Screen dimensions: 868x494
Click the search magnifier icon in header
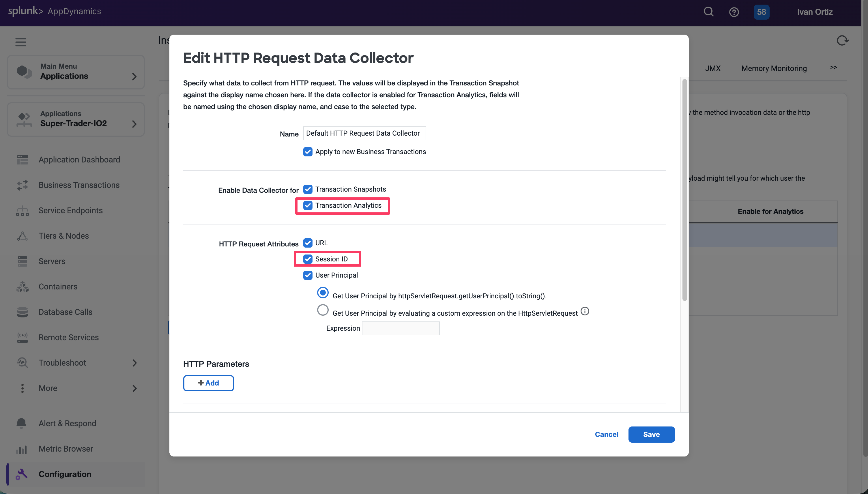[708, 12]
